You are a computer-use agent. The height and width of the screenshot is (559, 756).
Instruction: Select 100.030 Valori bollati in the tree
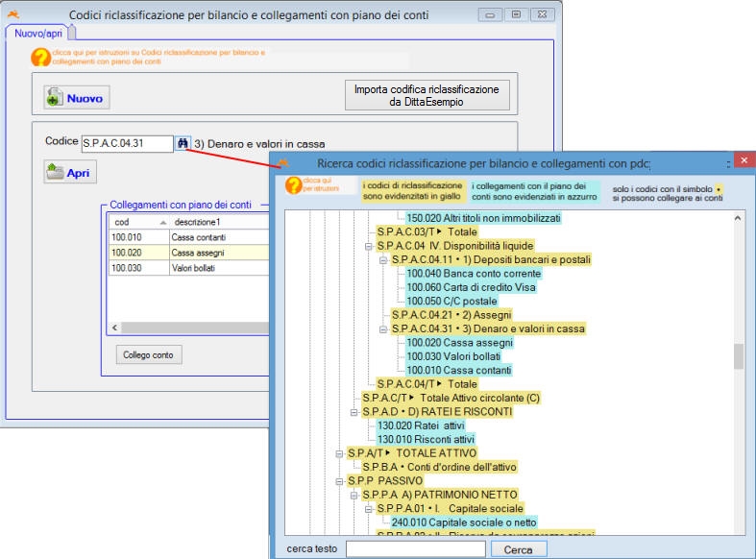453,356
